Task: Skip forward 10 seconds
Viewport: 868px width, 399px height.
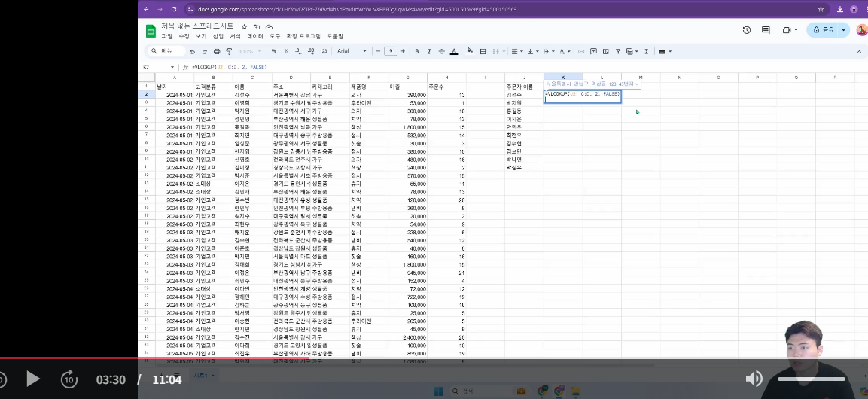Action: [x=69, y=379]
